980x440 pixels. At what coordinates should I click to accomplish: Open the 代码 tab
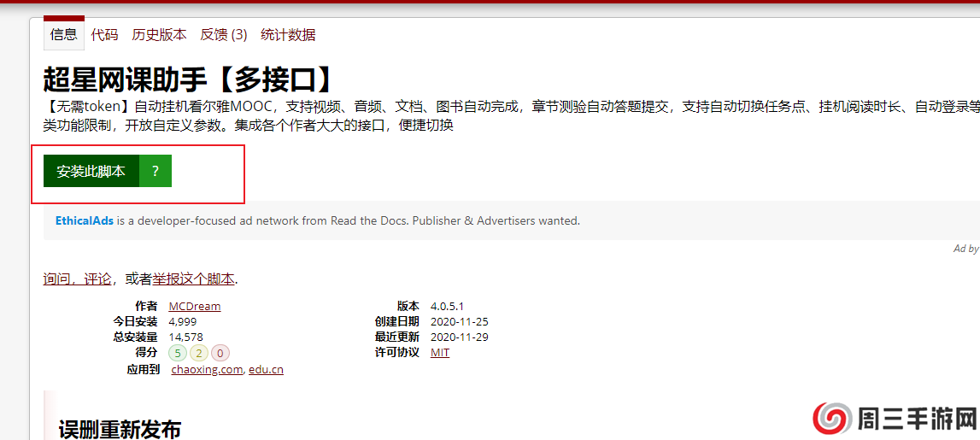(x=104, y=34)
